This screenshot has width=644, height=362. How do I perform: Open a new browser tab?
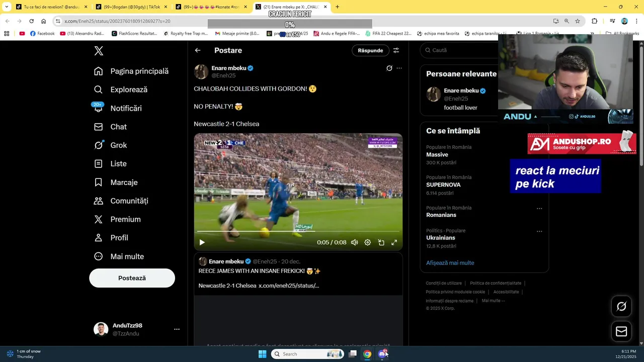point(337,7)
